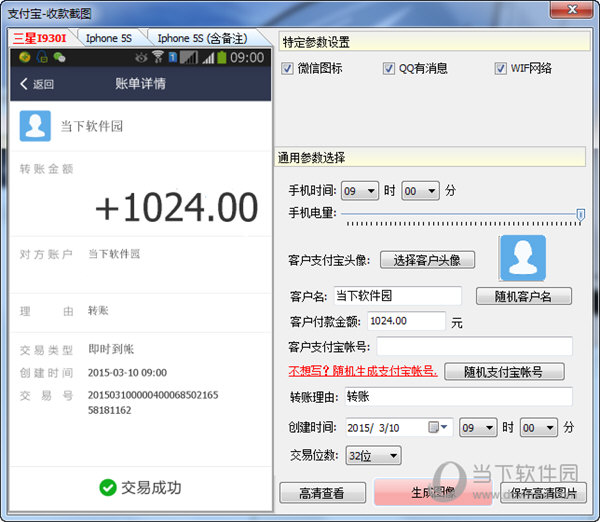Open the 创建时间 date picker calendar
The image size is (600, 522).
tap(437, 427)
